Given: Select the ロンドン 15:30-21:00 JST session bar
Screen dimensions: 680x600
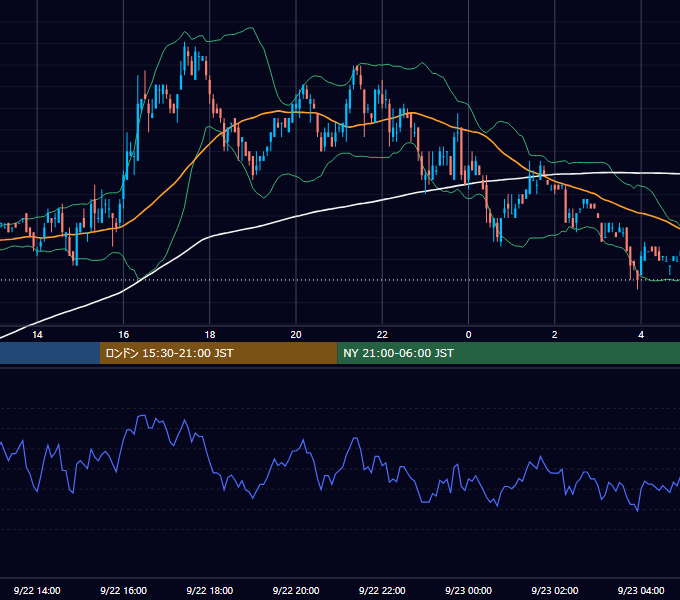Looking at the screenshot, I should click(x=219, y=353).
